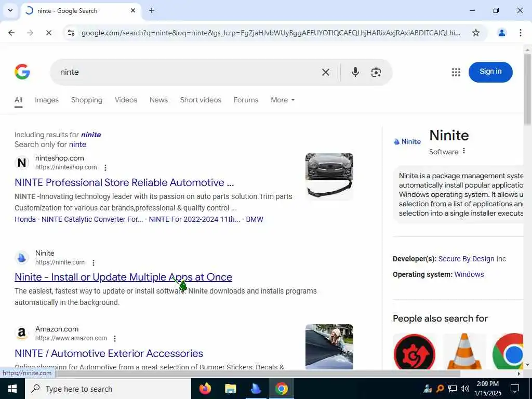Open more options for ninteshop.com result
532x399 pixels.
105,168
